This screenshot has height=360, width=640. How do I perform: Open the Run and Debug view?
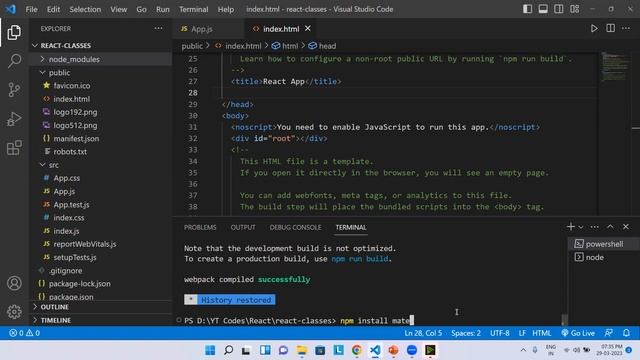point(14,119)
